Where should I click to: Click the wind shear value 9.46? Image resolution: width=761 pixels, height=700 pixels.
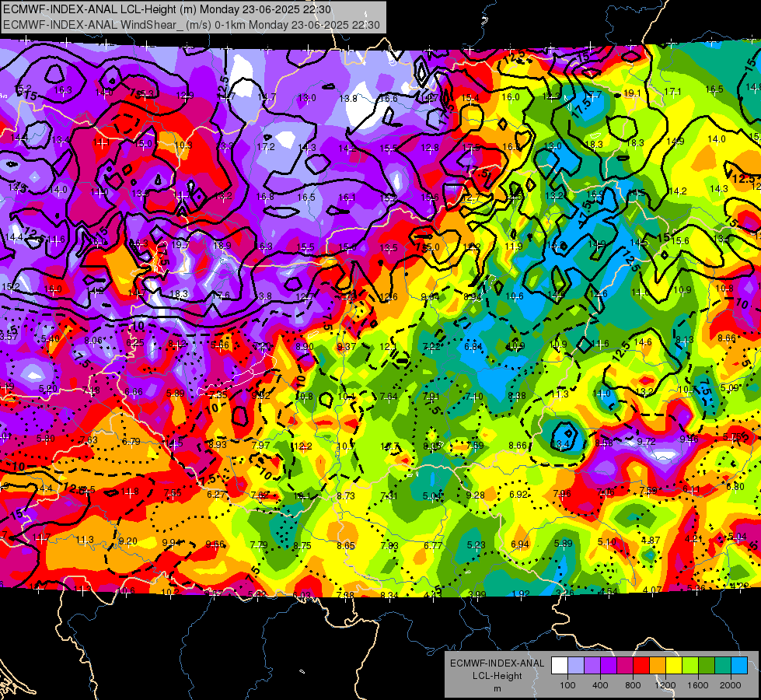(689, 439)
